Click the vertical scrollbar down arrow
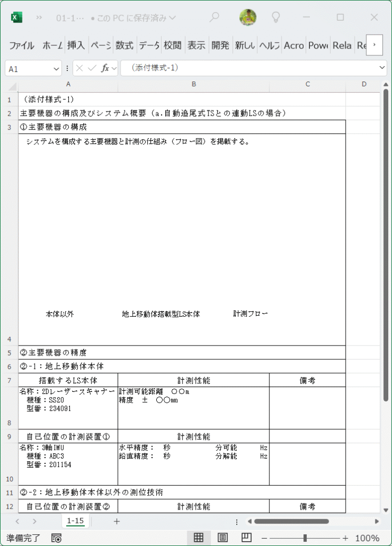 click(x=386, y=510)
